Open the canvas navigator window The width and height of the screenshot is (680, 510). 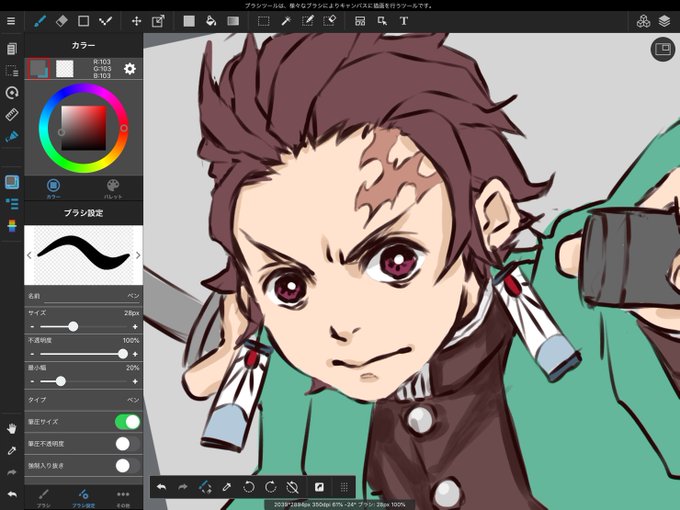tap(663, 49)
